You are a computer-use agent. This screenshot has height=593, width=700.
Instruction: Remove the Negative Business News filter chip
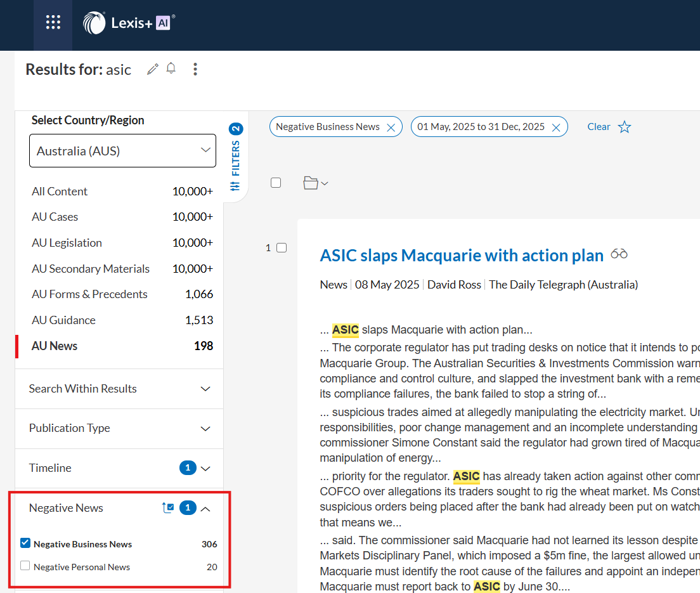[x=391, y=127]
